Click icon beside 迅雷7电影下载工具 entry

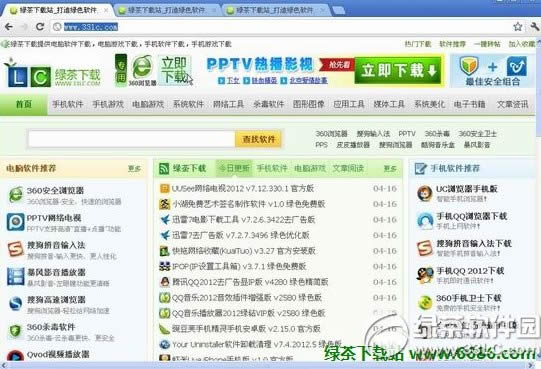click(165, 220)
